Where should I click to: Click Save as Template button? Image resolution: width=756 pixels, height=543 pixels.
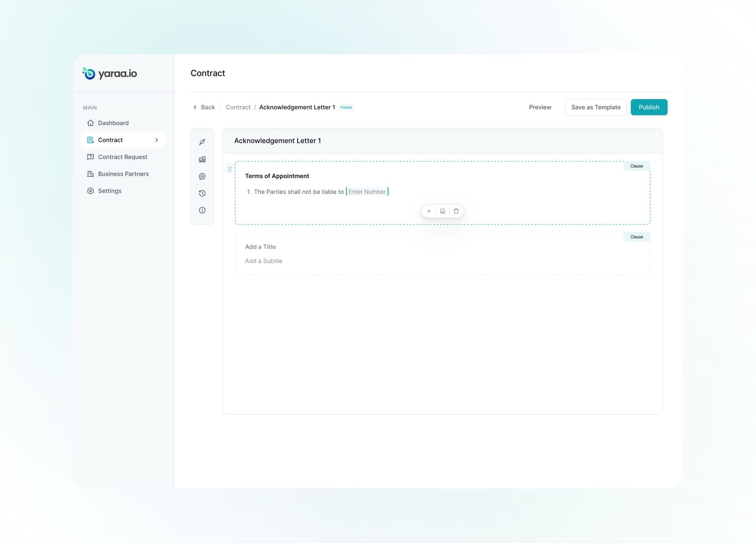[x=596, y=107]
